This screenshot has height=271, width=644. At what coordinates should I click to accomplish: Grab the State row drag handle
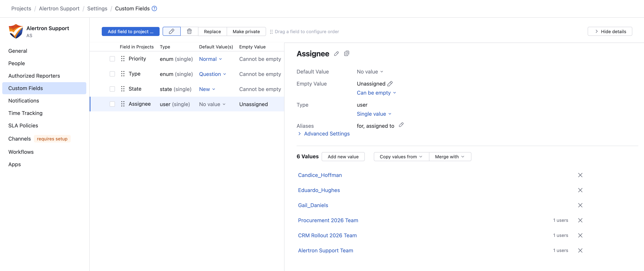tap(123, 89)
